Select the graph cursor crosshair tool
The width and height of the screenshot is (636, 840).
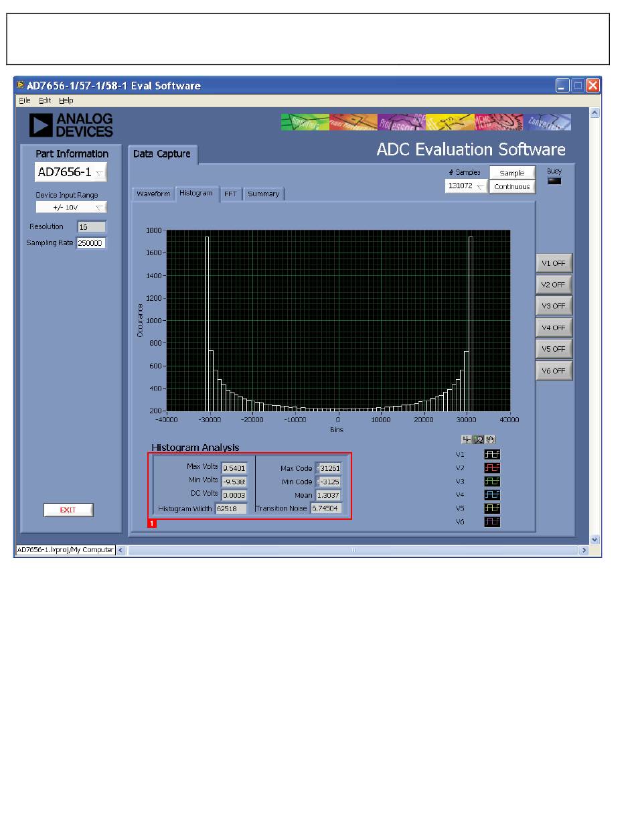[467, 439]
